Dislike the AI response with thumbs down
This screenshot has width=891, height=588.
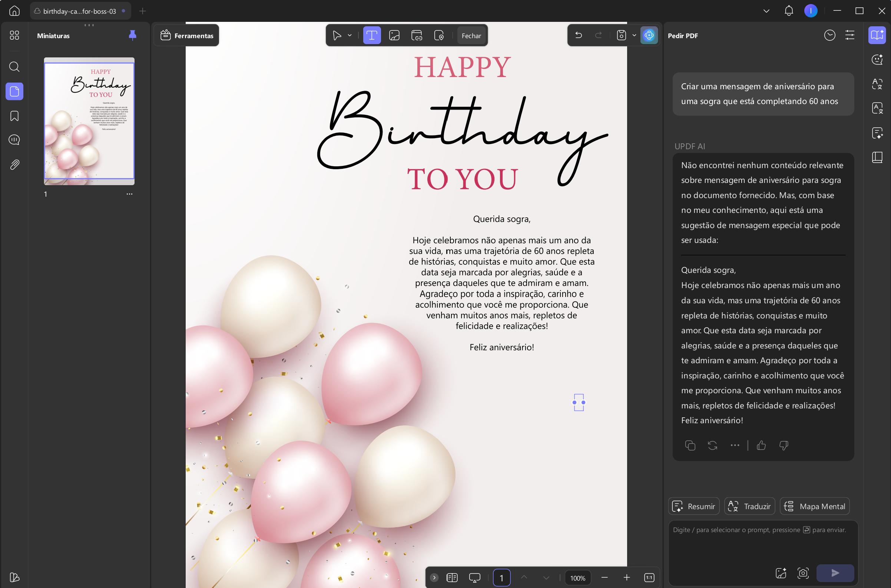783,445
